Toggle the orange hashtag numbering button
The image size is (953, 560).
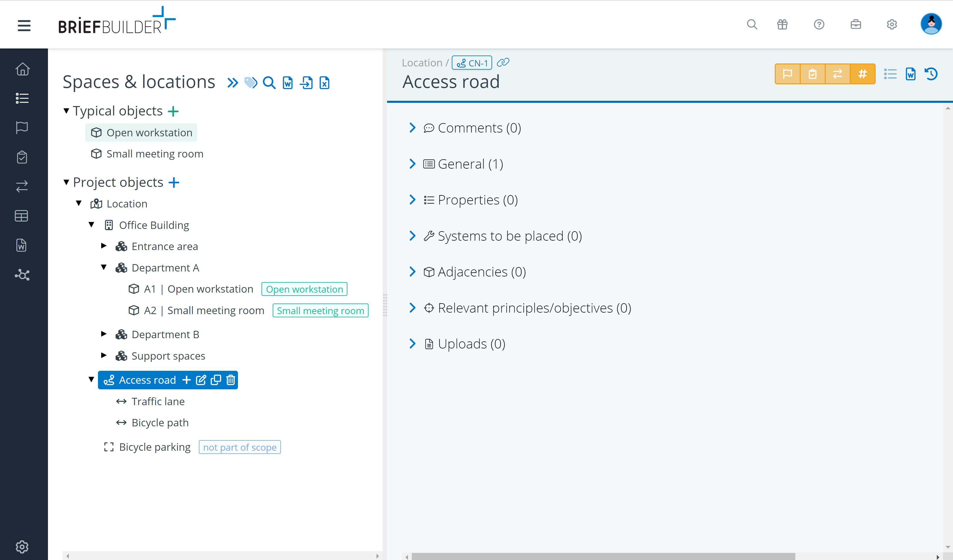tap(862, 74)
